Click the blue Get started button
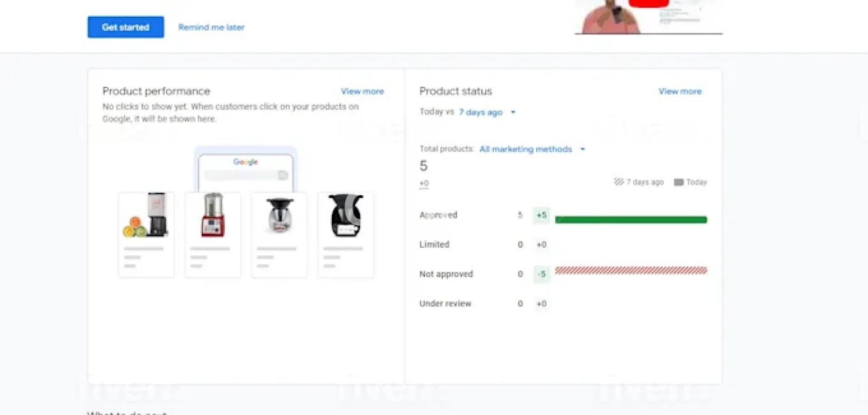This screenshot has width=868, height=415. pyautogui.click(x=126, y=27)
